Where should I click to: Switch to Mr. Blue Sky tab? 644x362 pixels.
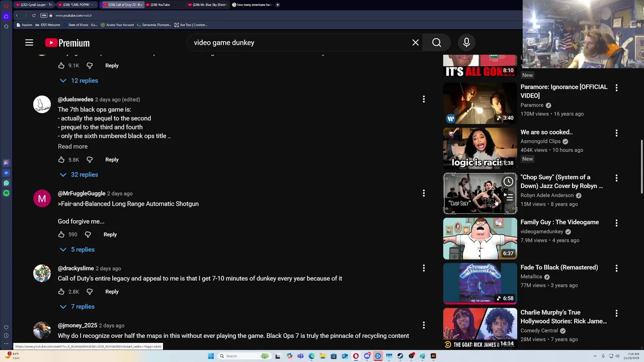[207, 5]
